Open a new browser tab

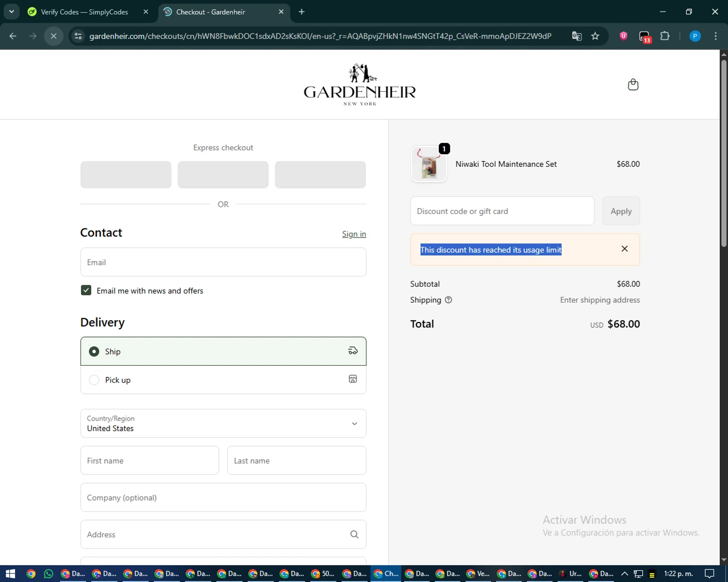pos(301,12)
